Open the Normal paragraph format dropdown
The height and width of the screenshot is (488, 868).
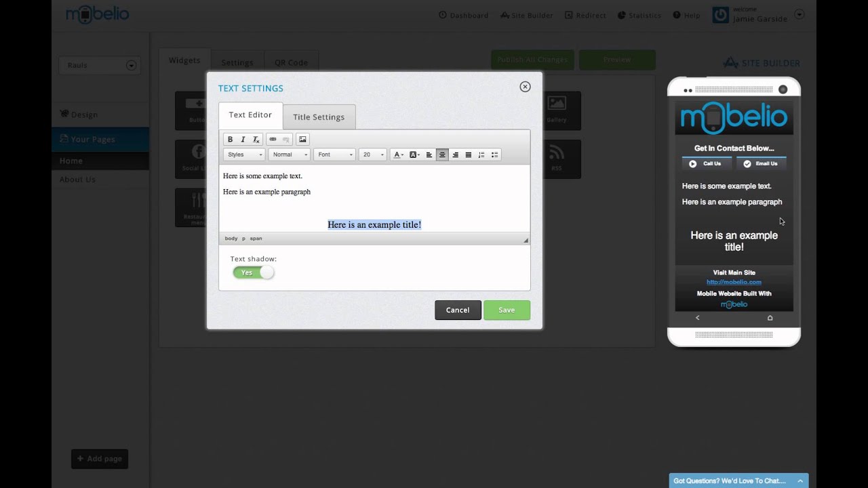point(289,155)
